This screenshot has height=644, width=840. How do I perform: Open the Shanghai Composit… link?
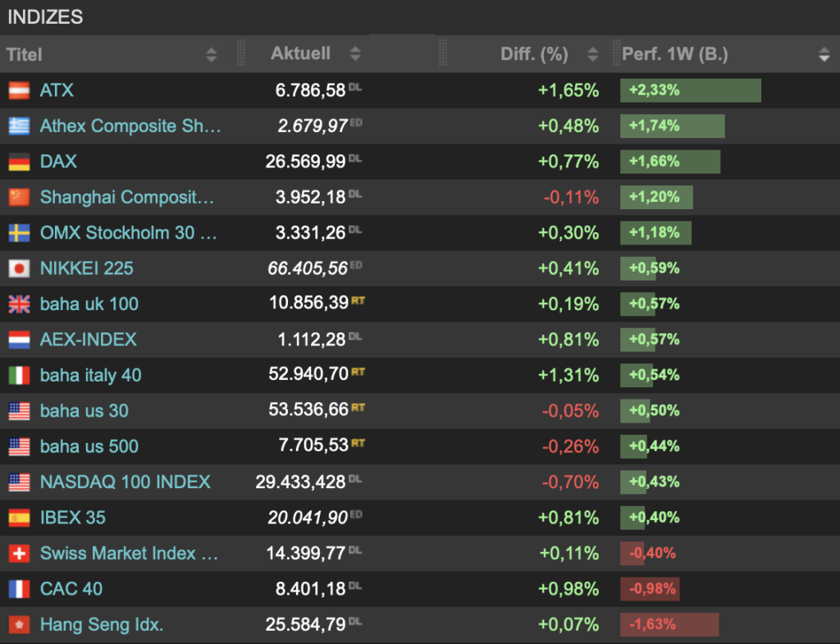(127, 197)
